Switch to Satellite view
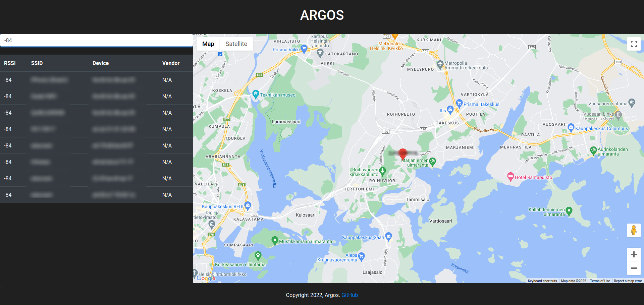Image resolution: width=644 pixels, height=305 pixels. (236, 44)
